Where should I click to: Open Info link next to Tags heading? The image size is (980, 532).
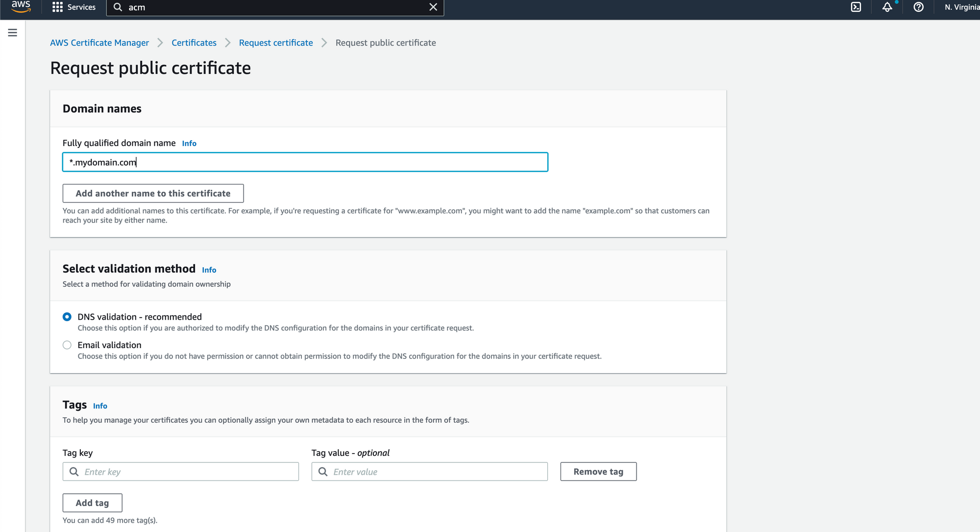(100, 406)
